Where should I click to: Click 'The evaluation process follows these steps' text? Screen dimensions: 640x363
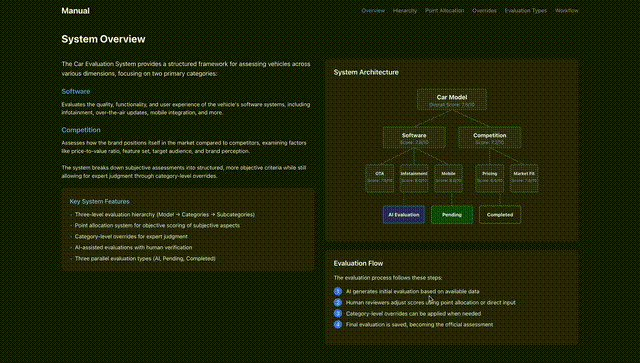388,278
